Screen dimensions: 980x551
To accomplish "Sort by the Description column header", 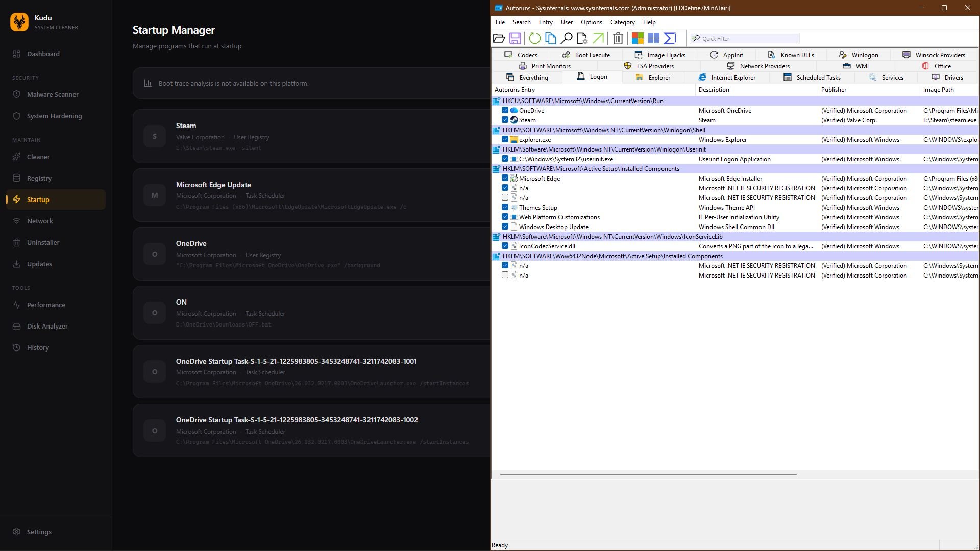I will pyautogui.click(x=756, y=89).
